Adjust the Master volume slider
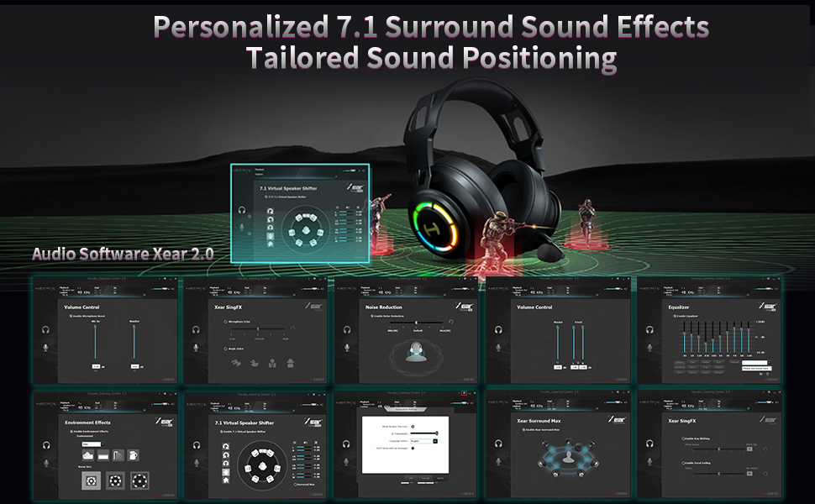Image resolution: width=815 pixels, height=504 pixels. 558,343
